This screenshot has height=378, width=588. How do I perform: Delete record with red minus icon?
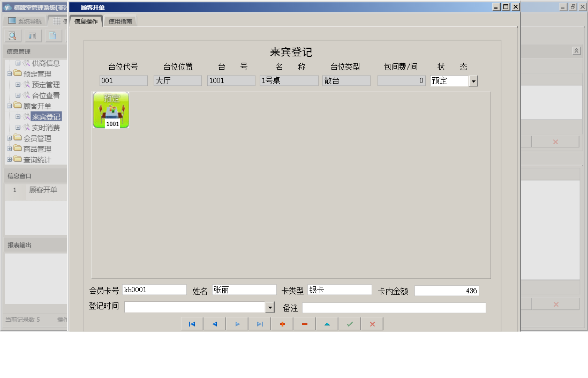305,324
